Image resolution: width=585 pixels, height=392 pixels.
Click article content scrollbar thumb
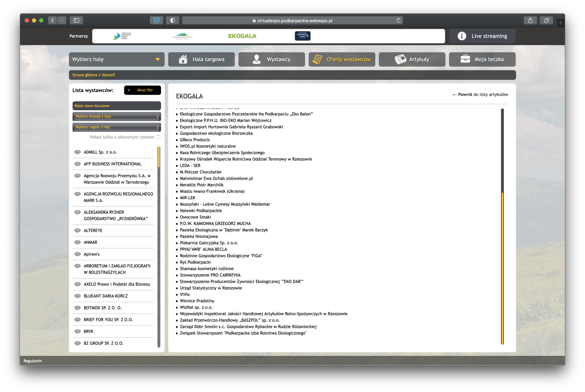502,268
